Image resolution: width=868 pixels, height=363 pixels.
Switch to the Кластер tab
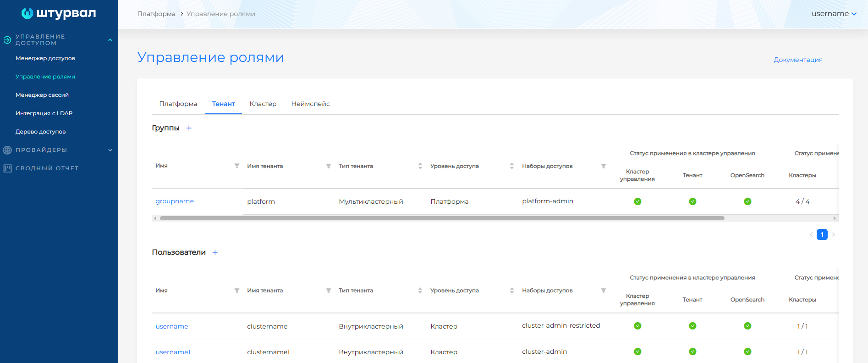(263, 104)
